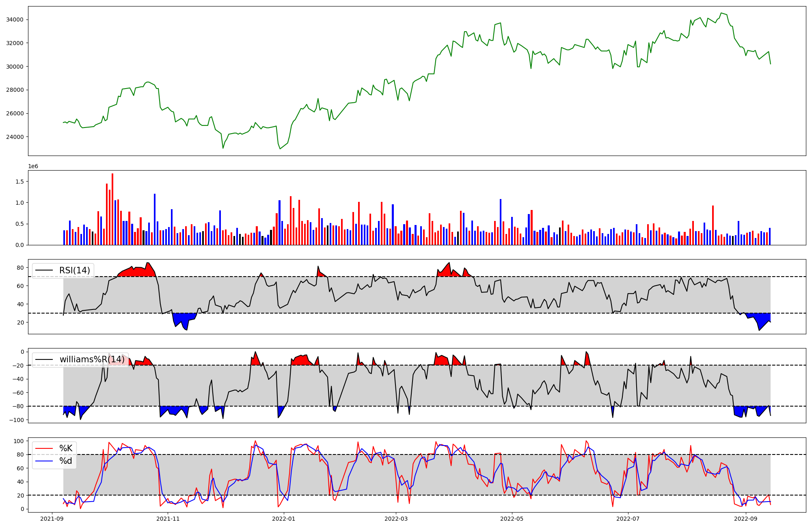Image resolution: width=812 pixels, height=528 pixels.
Task: Click the 2022-07 x-axis date label
Action: (x=628, y=519)
